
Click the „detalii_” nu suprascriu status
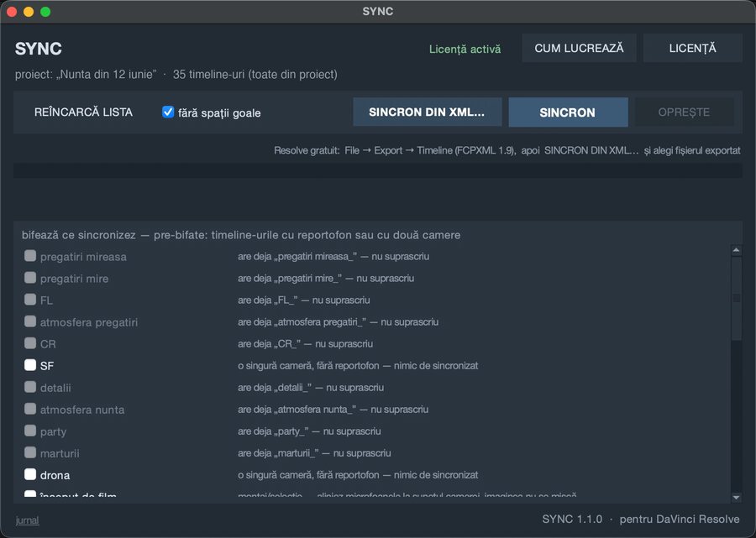[311, 388]
